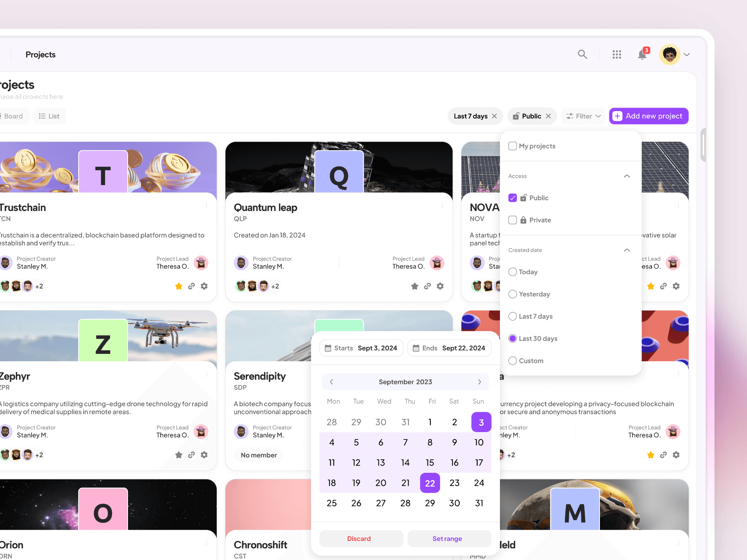Open Trustchain project settings gear
The width and height of the screenshot is (747, 560).
click(x=204, y=286)
